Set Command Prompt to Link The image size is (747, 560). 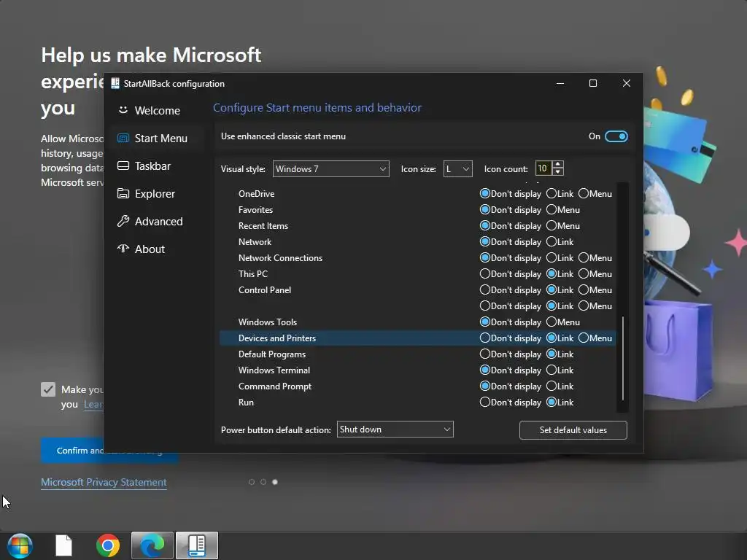pyautogui.click(x=560, y=386)
